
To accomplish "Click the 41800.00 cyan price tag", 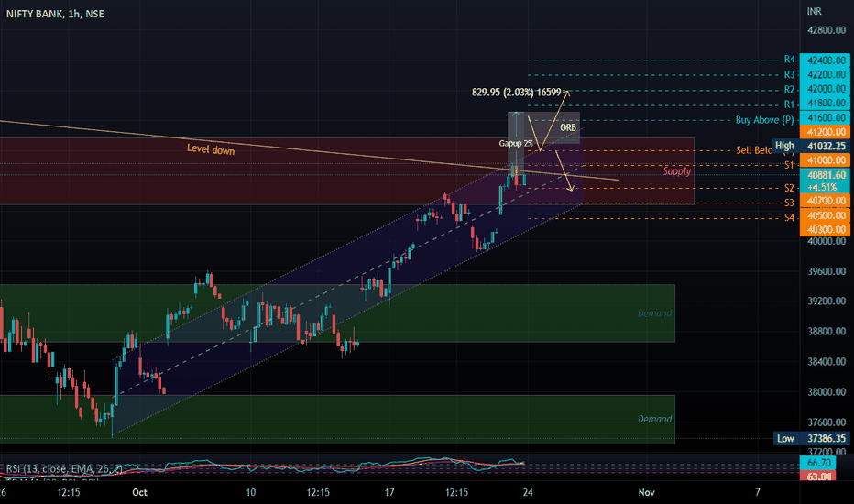I will (825, 103).
